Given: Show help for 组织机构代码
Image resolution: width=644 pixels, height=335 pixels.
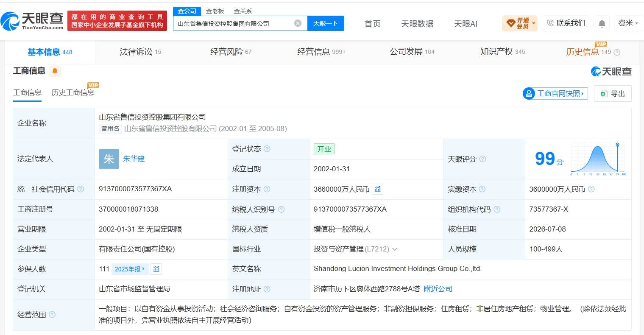Looking at the screenshot, I should [x=497, y=209].
